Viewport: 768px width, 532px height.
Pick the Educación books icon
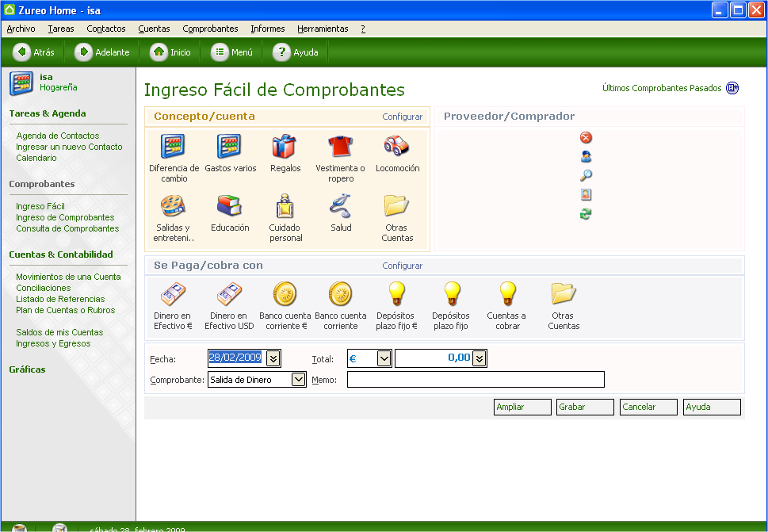click(229, 206)
